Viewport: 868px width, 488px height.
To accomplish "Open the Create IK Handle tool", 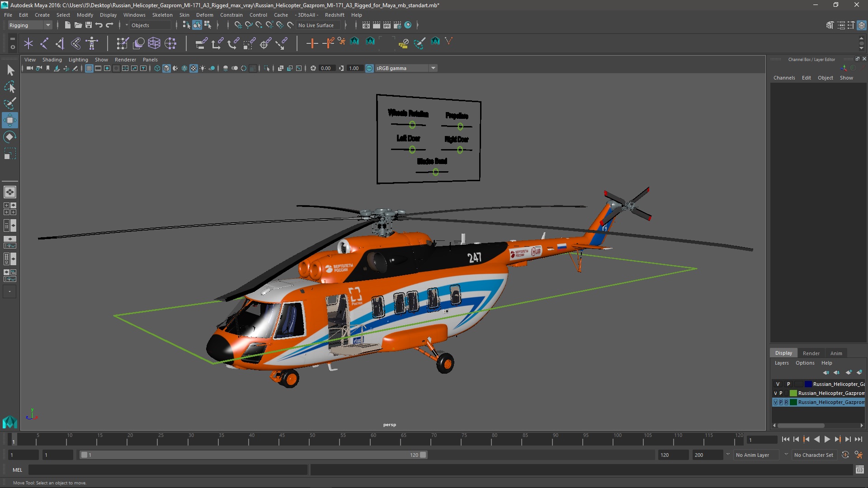I will [x=60, y=43].
